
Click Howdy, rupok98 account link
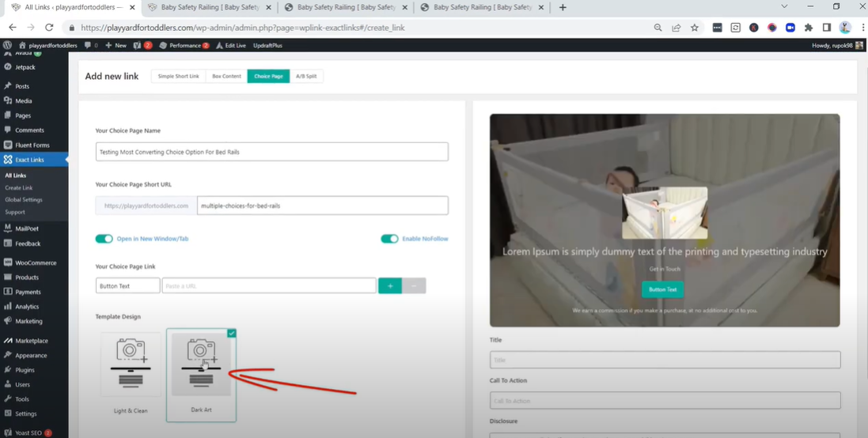tap(838, 45)
